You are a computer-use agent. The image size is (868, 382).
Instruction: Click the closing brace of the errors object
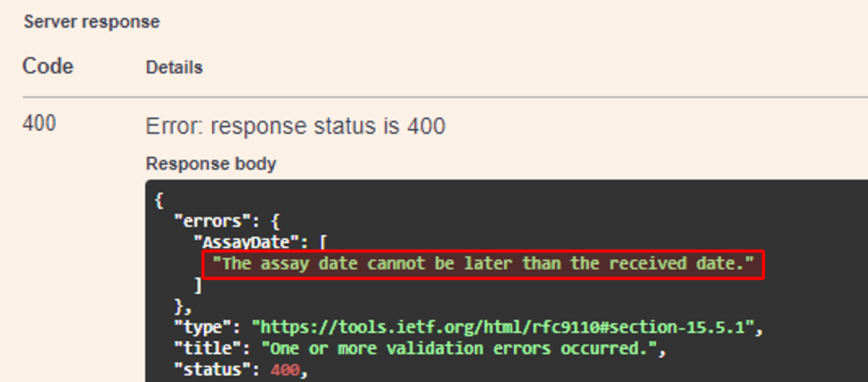click(x=178, y=306)
